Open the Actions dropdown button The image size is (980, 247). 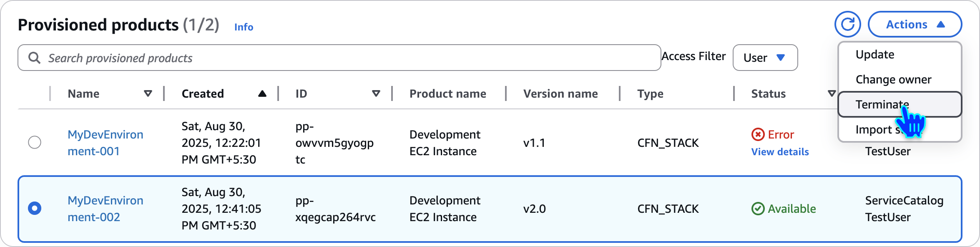pyautogui.click(x=915, y=24)
